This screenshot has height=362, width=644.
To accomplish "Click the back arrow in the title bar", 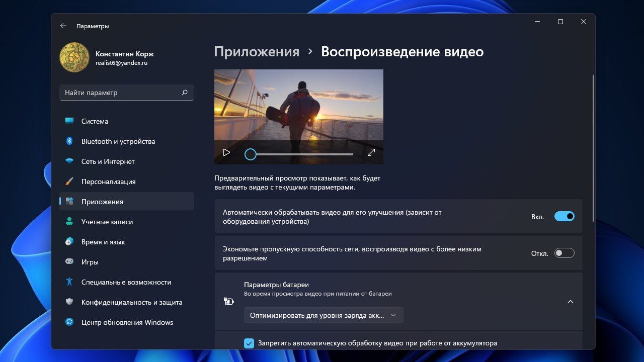I will (x=63, y=26).
